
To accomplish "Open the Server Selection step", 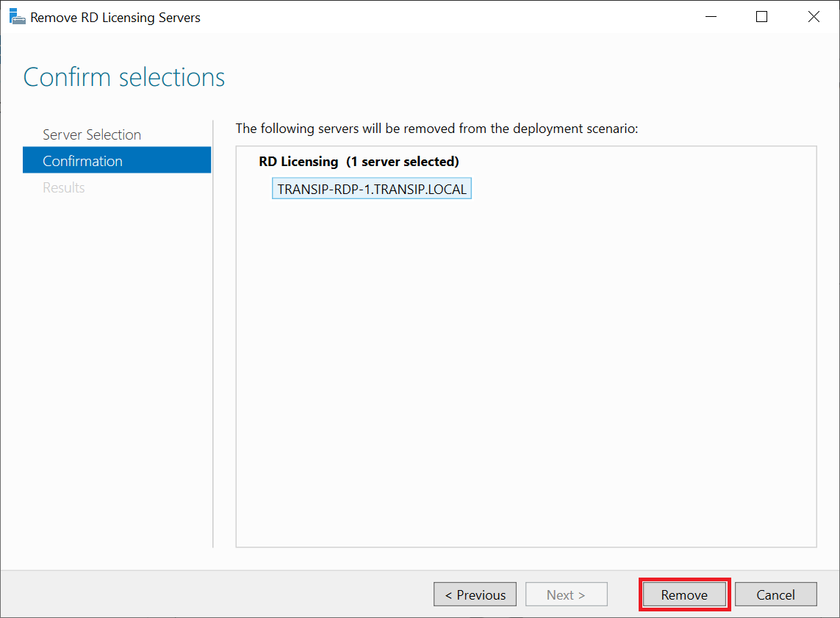I will click(92, 134).
